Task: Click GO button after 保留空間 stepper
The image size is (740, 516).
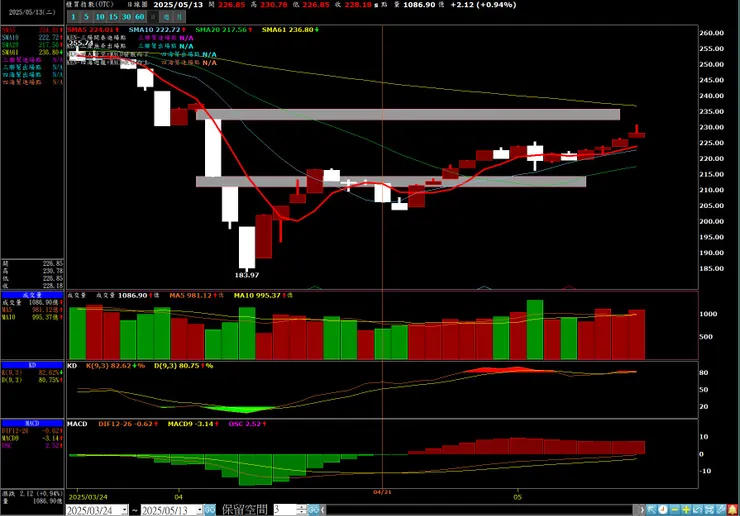Action: point(313,510)
